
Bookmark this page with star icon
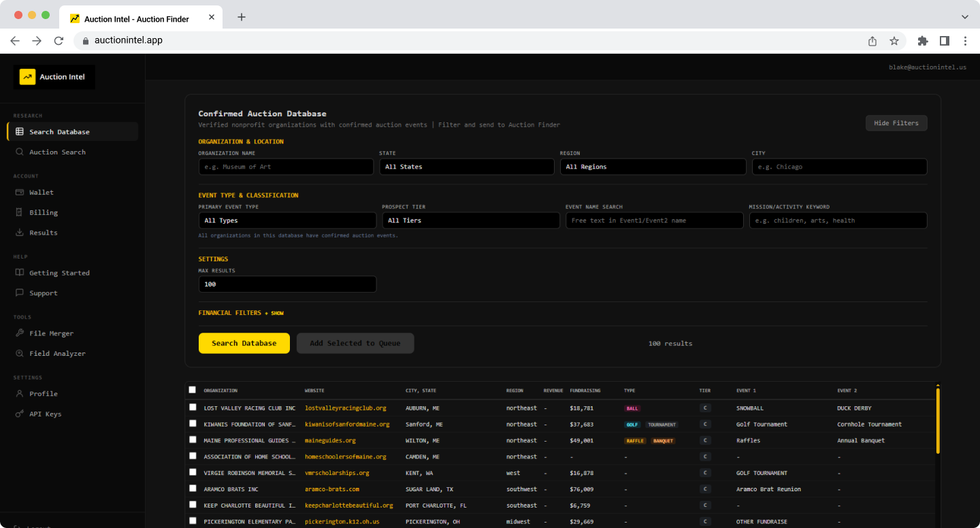(x=894, y=41)
